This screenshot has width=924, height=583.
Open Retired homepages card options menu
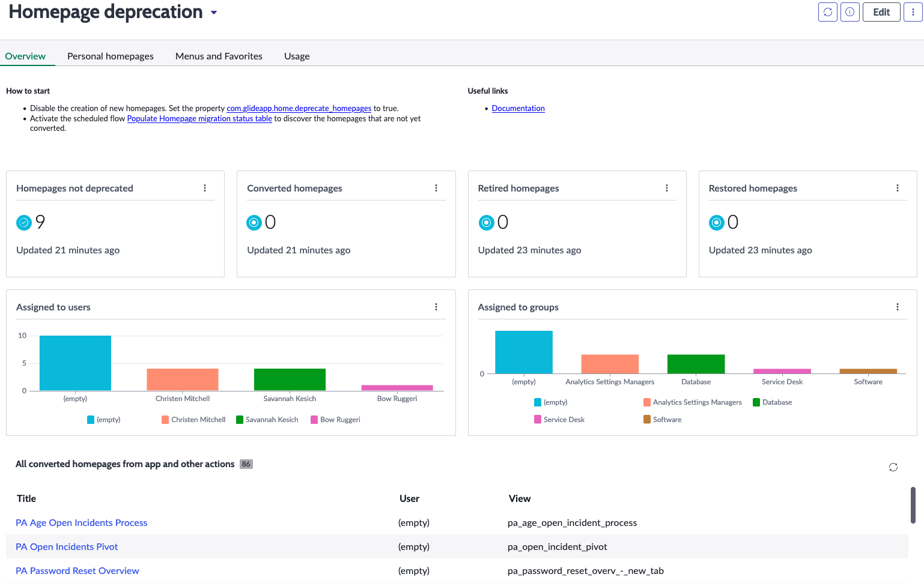pos(667,188)
